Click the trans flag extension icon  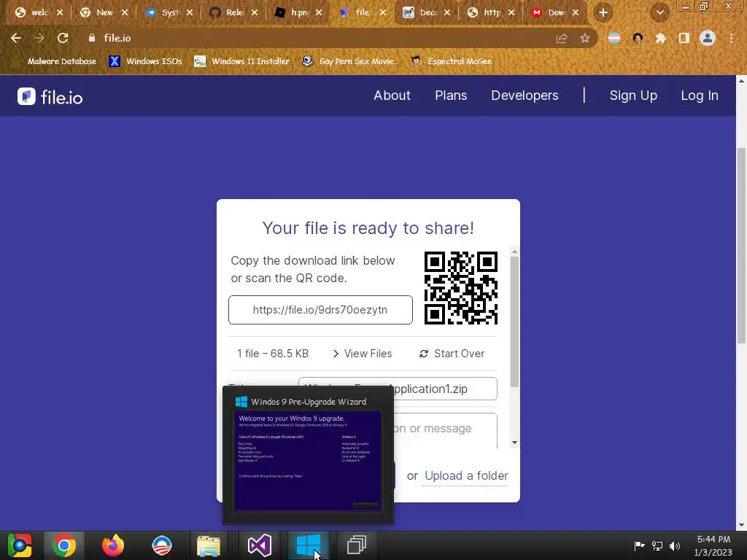click(x=614, y=38)
